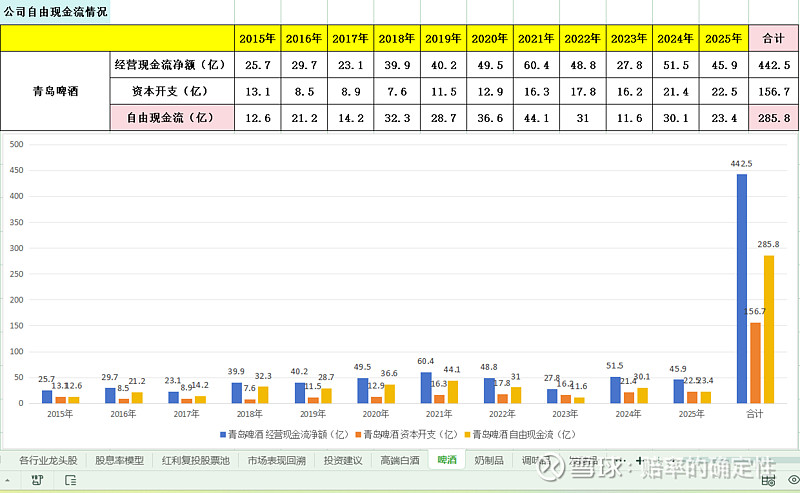Image resolution: width=800 pixels, height=493 pixels.
Task: Select the active 啤酒 sheet tab
Action: tap(447, 459)
